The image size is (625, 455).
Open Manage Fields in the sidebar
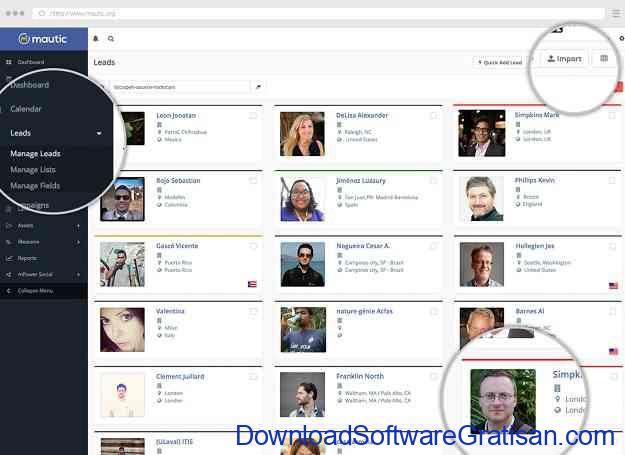[x=35, y=186]
